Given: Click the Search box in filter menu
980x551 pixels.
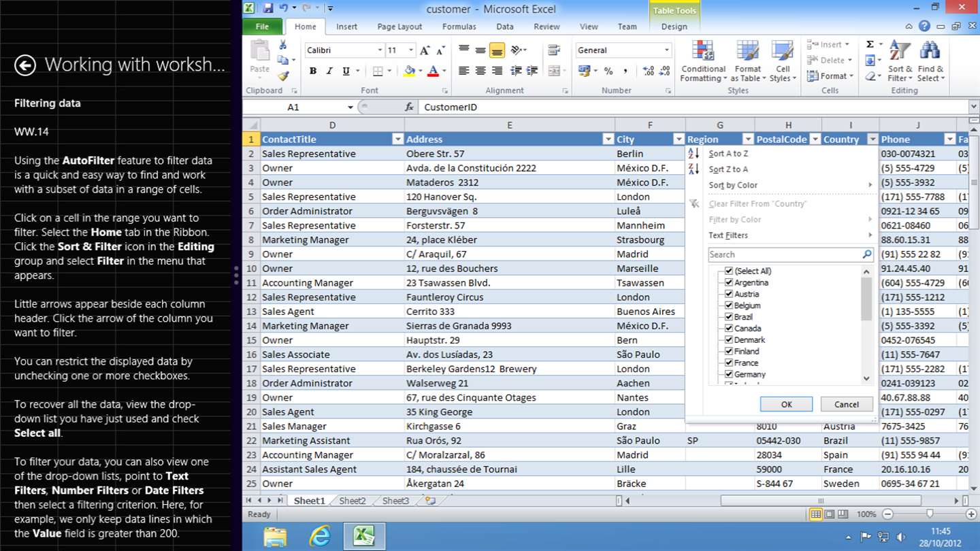Looking at the screenshot, I should 784,254.
